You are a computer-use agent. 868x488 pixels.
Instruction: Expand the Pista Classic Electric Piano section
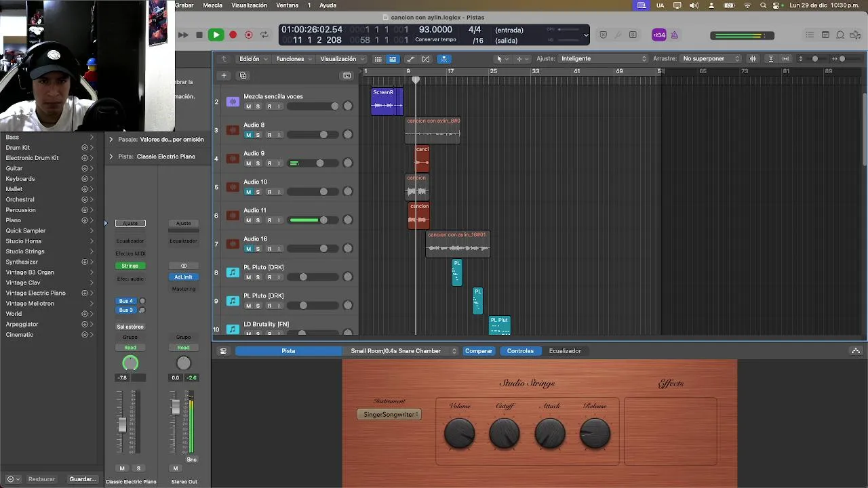coord(111,157)
